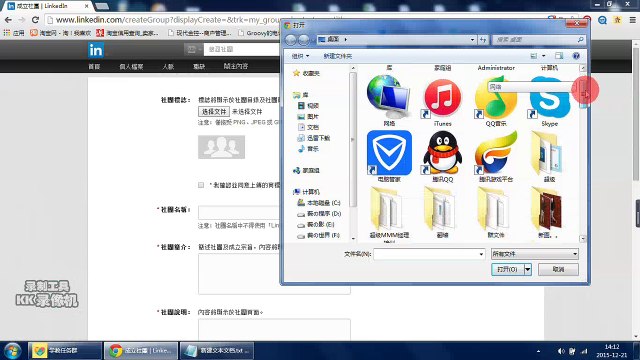640x360 pixels.
Task: Open dialog help question-mark icon
Action: pos(576,56)
